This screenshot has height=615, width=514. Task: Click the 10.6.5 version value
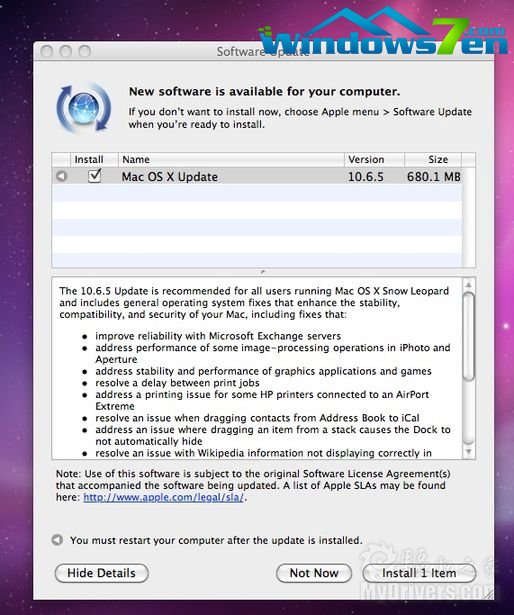(366, 176)
